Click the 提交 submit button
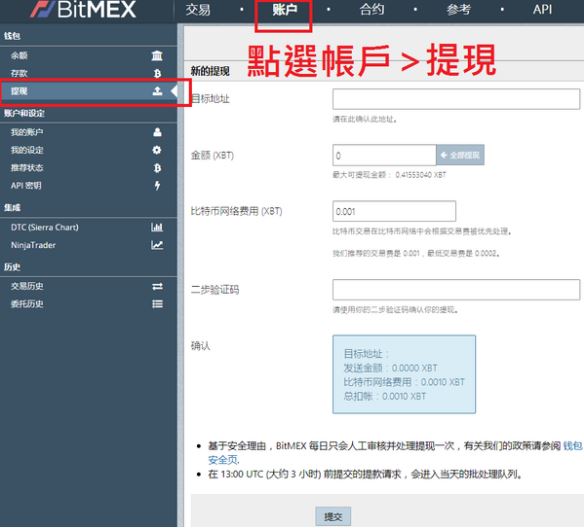Viewport: 584px width, 528px height. [x=333, y=516]
